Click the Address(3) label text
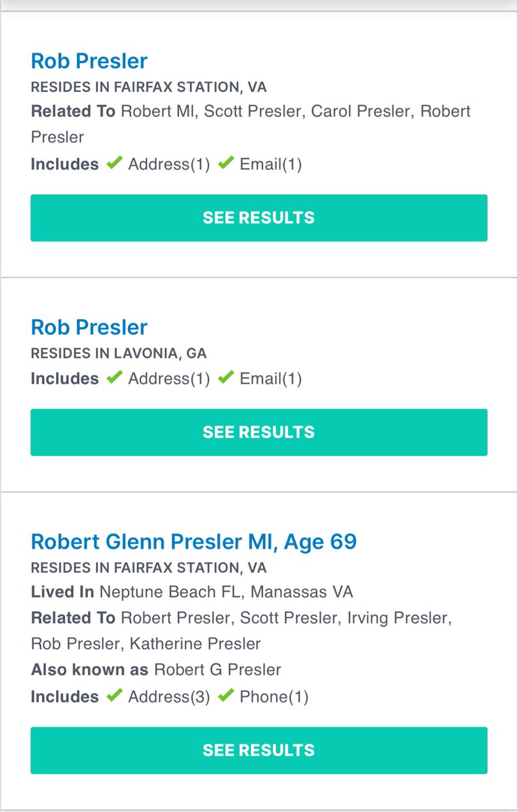 170,697
